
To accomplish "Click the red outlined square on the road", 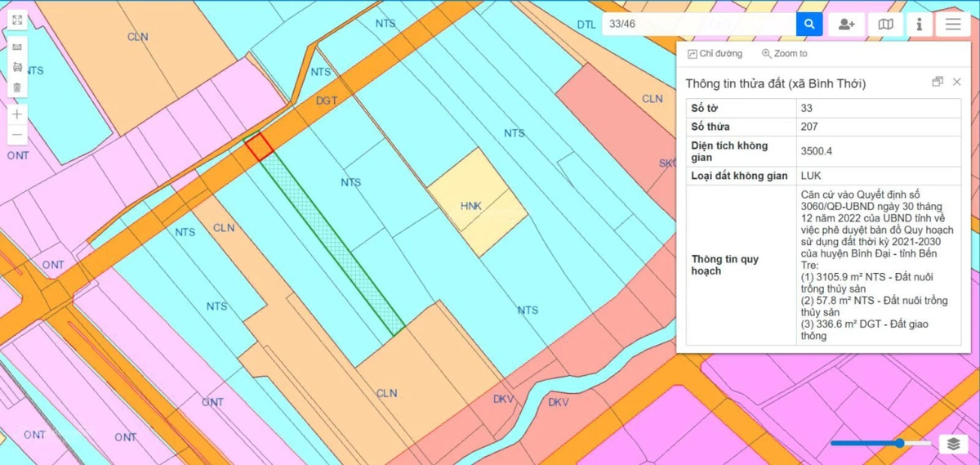I will pyautogui.click(x=259, y=147).
